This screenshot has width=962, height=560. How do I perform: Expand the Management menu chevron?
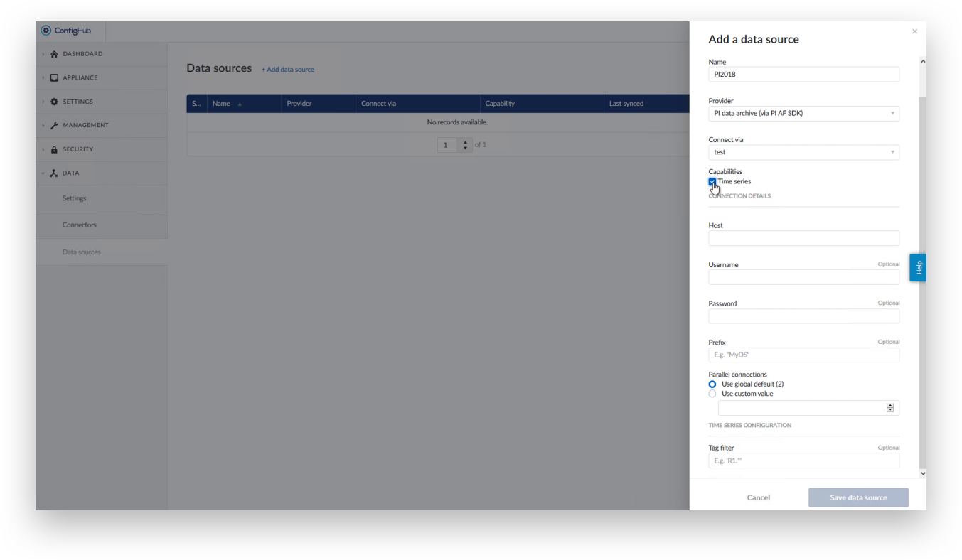pyautogui.click(x=43, y=125)
